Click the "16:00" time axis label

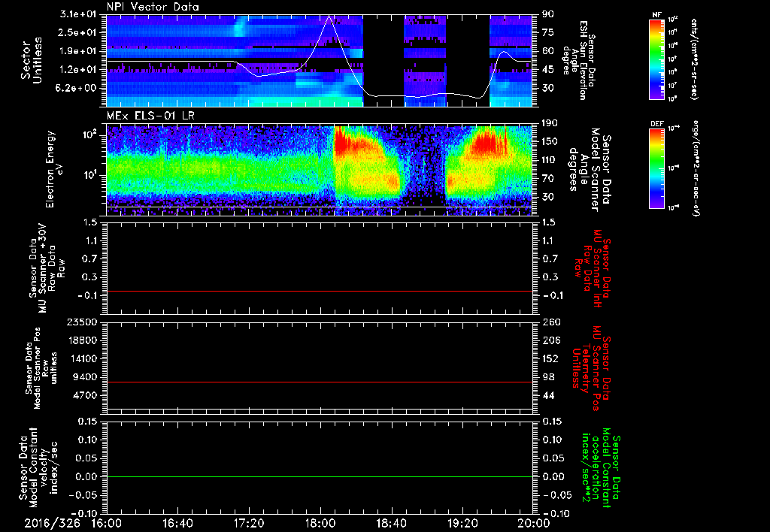pos(107,523)
